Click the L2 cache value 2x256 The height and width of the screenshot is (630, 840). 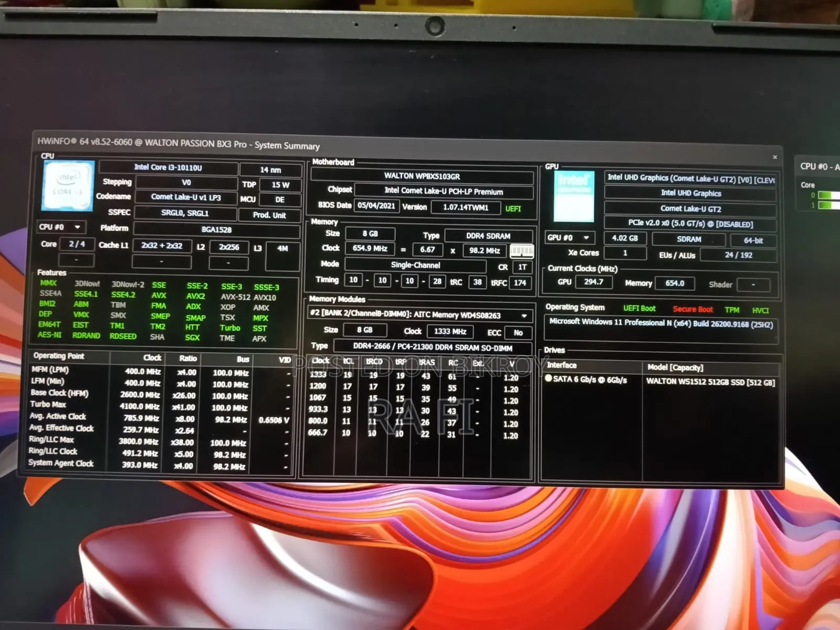pyautogui.click(x=229, y=247)
